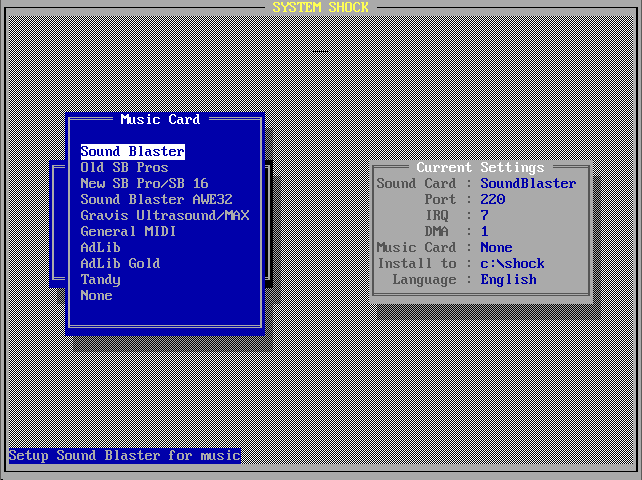Click the Install to c:\shock path
Screen dimensions: 642x480
pyautogui.click(x=512, y=264)
